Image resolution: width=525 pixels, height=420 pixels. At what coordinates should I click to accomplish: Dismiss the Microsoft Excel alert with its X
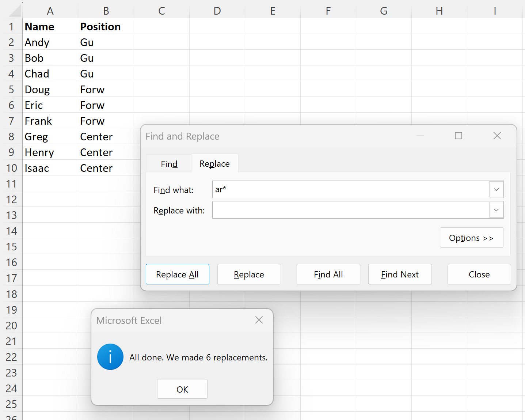[x=259, y=320]
